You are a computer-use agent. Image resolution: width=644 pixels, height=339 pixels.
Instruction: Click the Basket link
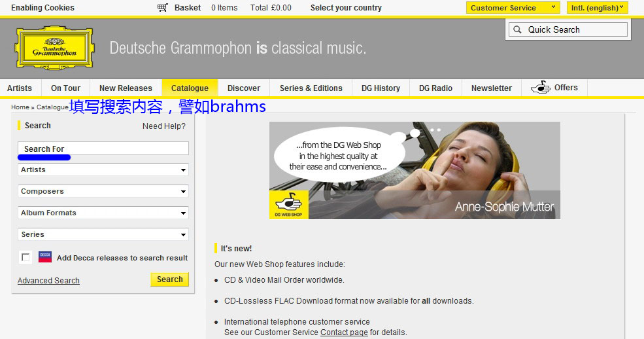188,7
